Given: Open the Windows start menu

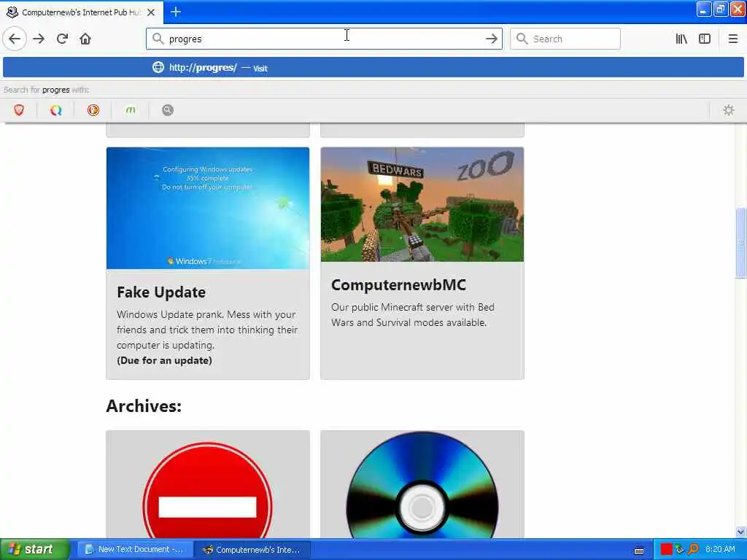Looking at the screenshot, I should (x=34, y=549).
